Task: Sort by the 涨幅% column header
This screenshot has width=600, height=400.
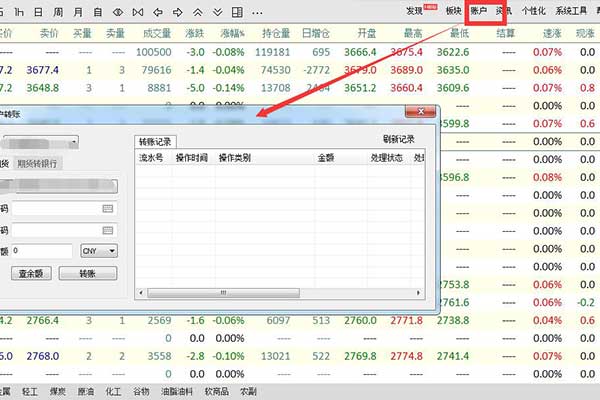Action: coord(232,34)
